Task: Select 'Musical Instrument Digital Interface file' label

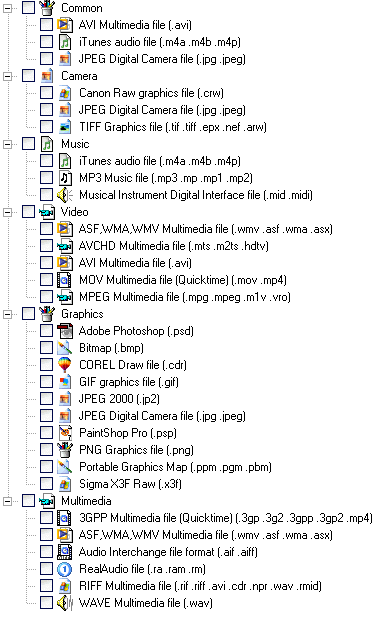Action: [196, 195]
